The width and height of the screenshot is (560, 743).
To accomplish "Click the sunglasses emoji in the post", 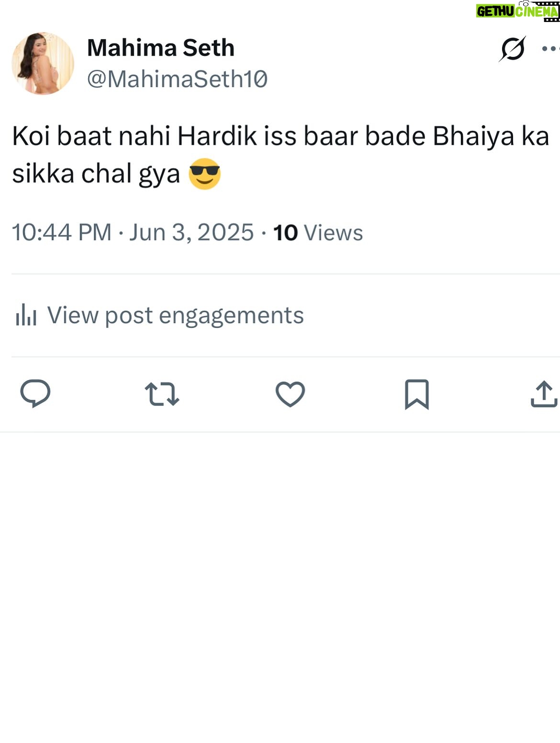I will 205,174.
